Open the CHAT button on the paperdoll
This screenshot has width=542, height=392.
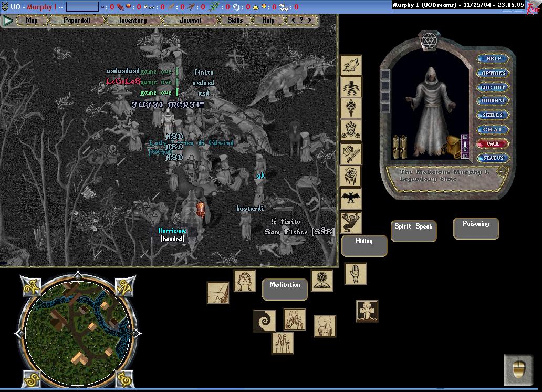[x=493, y=129]
